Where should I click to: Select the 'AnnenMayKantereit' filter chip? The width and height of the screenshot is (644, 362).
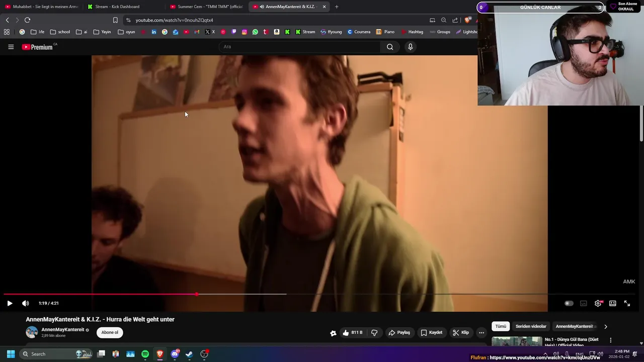[576, 326]
